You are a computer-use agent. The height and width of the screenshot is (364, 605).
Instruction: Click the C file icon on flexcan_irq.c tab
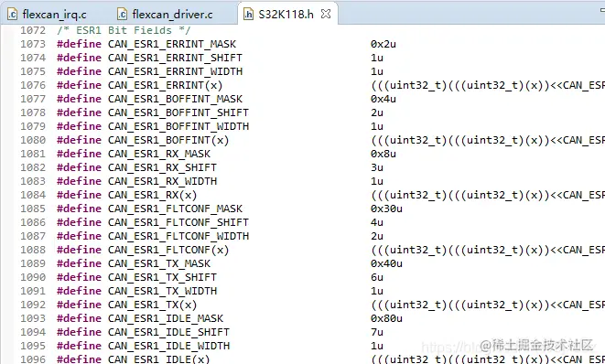pyautogui.click(x=12, y=15)
